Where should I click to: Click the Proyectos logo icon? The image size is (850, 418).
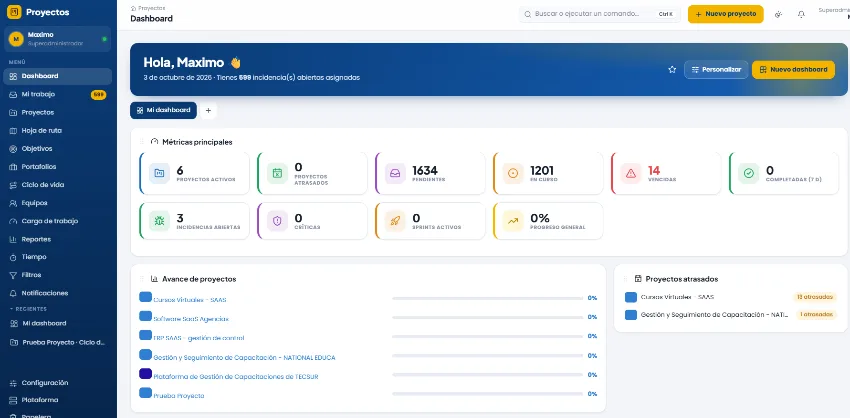coord(14,12)
